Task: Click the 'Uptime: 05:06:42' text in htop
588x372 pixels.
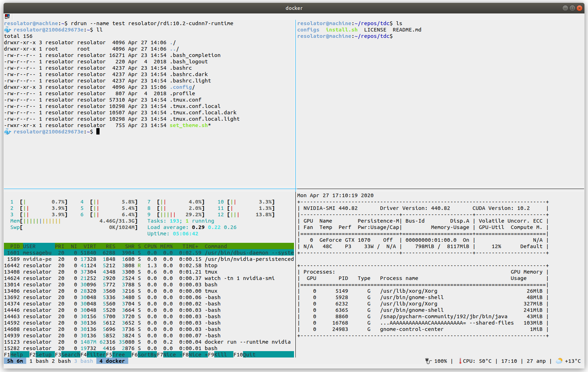Action: click(173, 234)
